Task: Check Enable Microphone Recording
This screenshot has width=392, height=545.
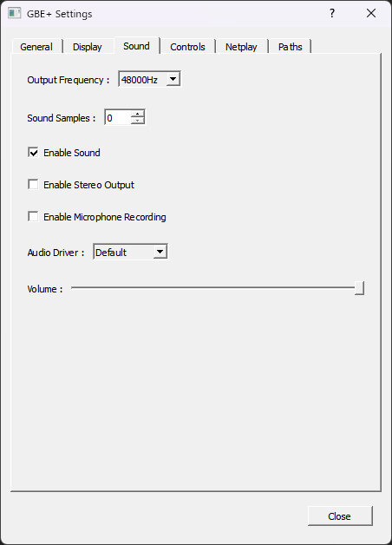Action: [x=33, y=217]
